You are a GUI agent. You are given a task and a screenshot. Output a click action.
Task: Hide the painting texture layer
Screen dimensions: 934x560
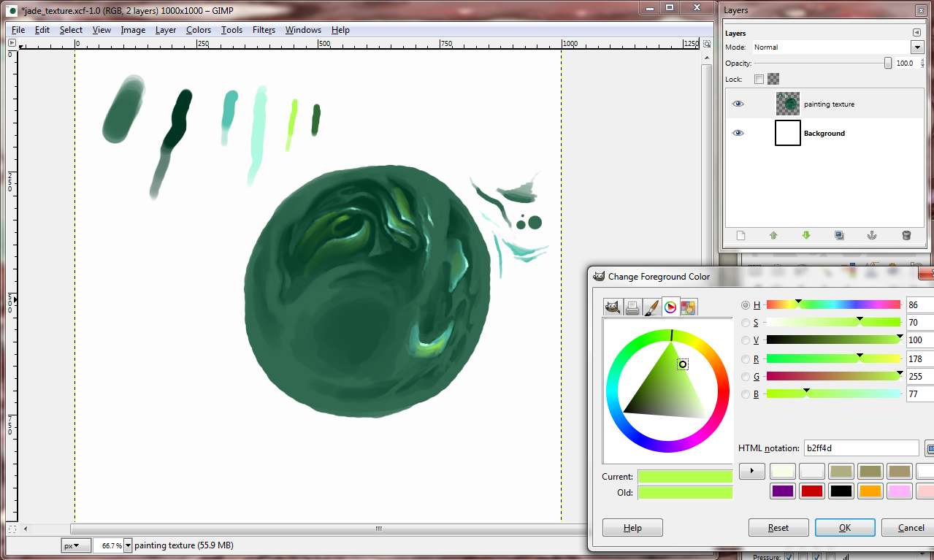coord(738,104)
